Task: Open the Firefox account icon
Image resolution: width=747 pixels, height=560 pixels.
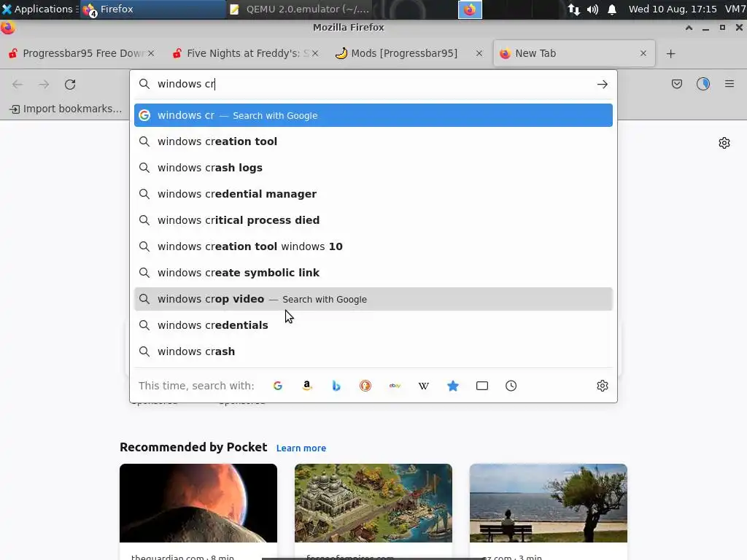Action: tap(703, 85)
